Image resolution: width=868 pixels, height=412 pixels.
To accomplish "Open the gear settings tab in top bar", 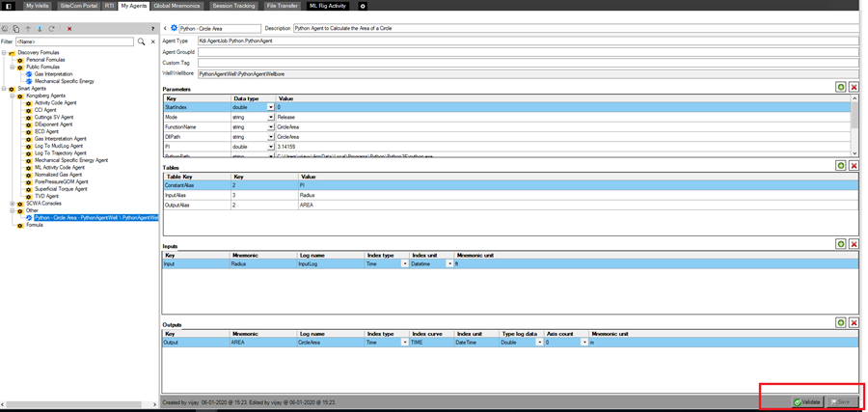I will click(x=363, y=6).
